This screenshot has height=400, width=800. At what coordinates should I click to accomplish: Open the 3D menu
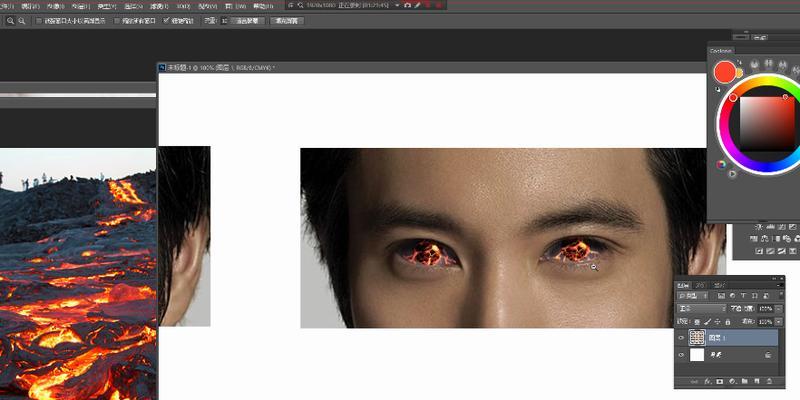pos(184,6)
